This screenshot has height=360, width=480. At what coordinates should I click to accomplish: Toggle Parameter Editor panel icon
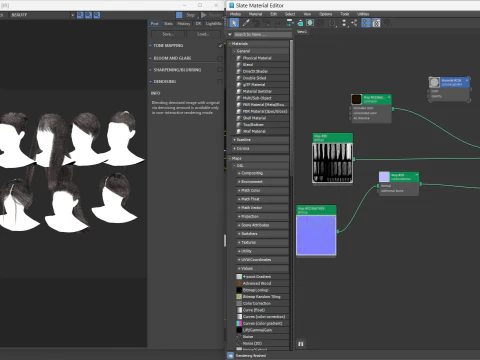[x=376, y=23]
